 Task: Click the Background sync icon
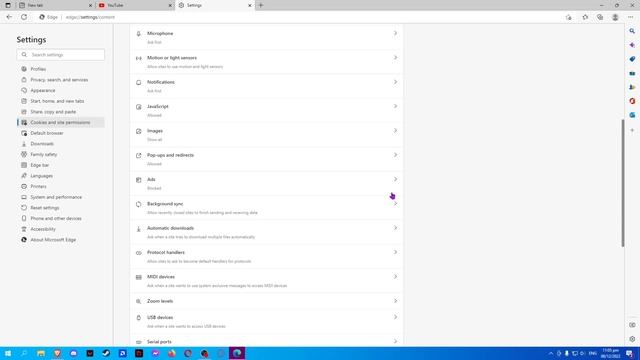(x=138, y=204)
